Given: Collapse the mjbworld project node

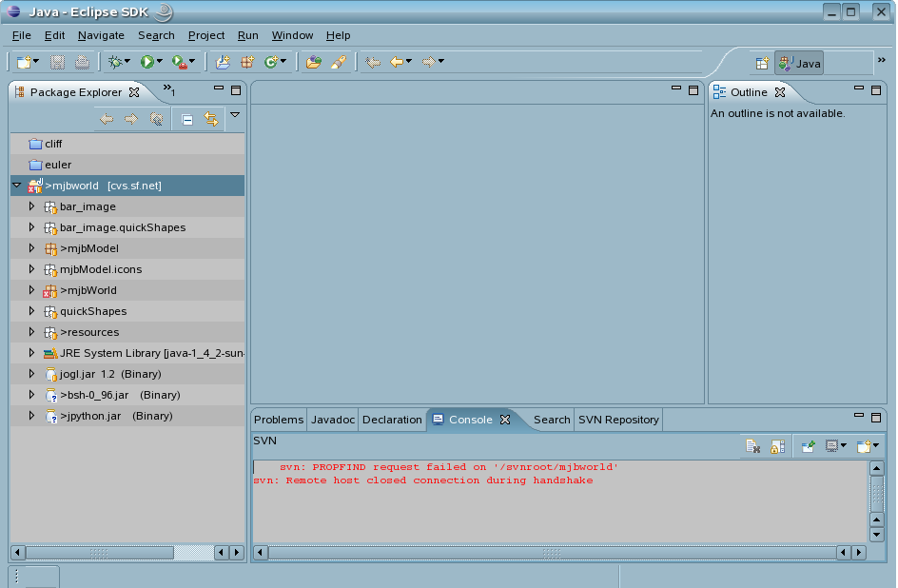Looking at the screenshot, I should click(17, 185).
